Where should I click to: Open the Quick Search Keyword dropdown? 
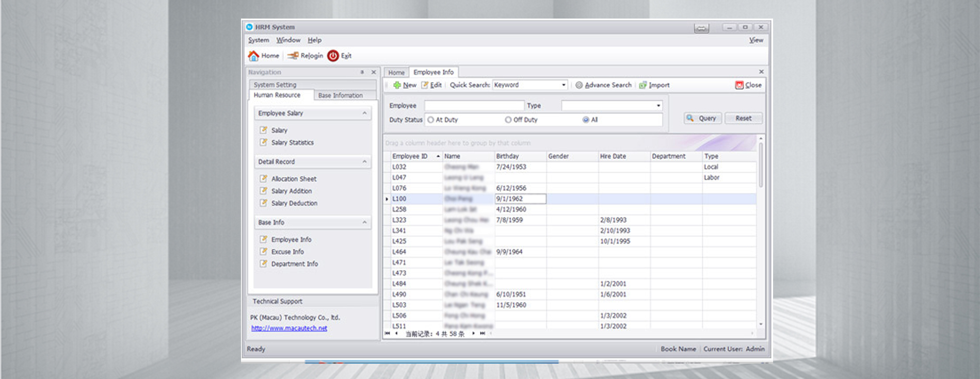click(x=564, y=85)
